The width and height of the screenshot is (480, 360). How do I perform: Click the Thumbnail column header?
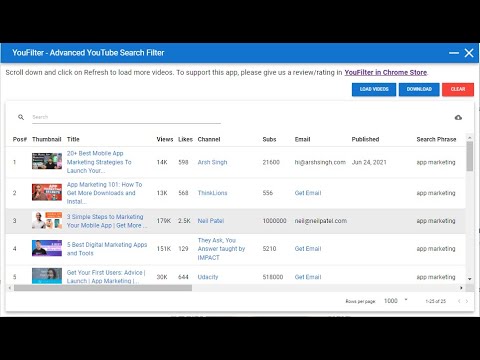[x=47, y=139]
